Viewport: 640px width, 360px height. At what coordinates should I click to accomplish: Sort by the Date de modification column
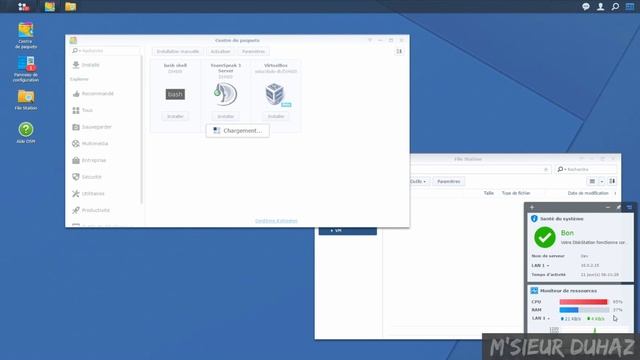(588, 193)
